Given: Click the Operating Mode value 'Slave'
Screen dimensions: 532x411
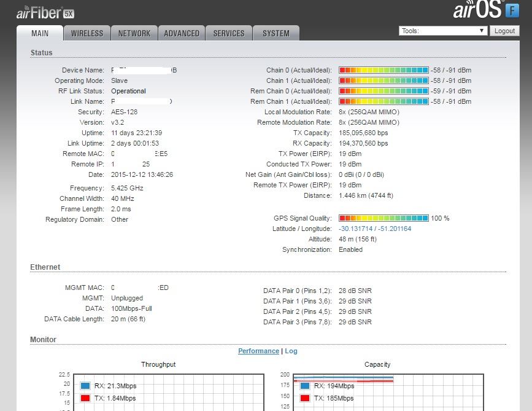Looking at the screenshot, I should pyautogui.click(x=120, y=80).
